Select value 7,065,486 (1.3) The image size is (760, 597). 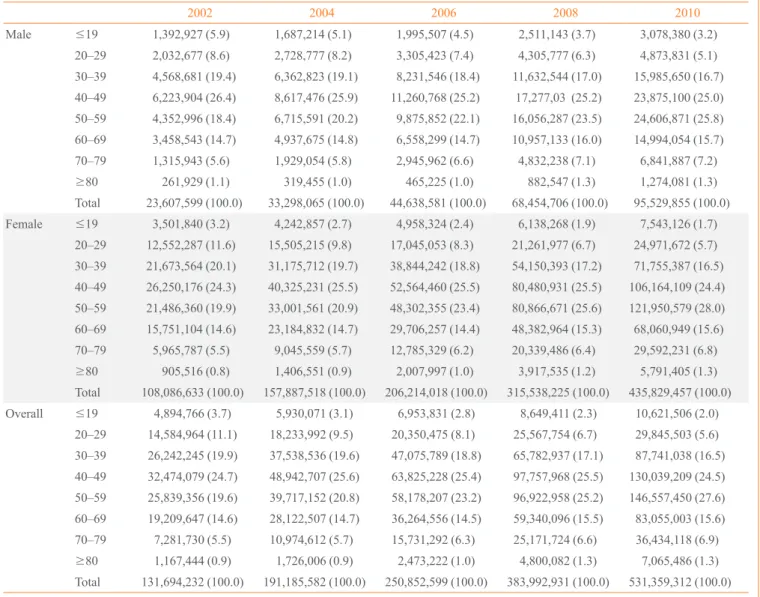(680, 561)
